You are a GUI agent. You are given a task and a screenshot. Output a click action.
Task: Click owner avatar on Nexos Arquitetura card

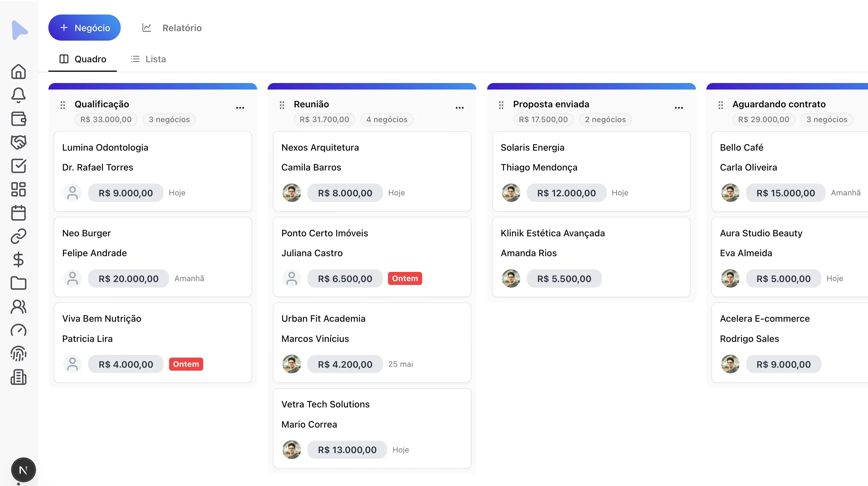292,193
